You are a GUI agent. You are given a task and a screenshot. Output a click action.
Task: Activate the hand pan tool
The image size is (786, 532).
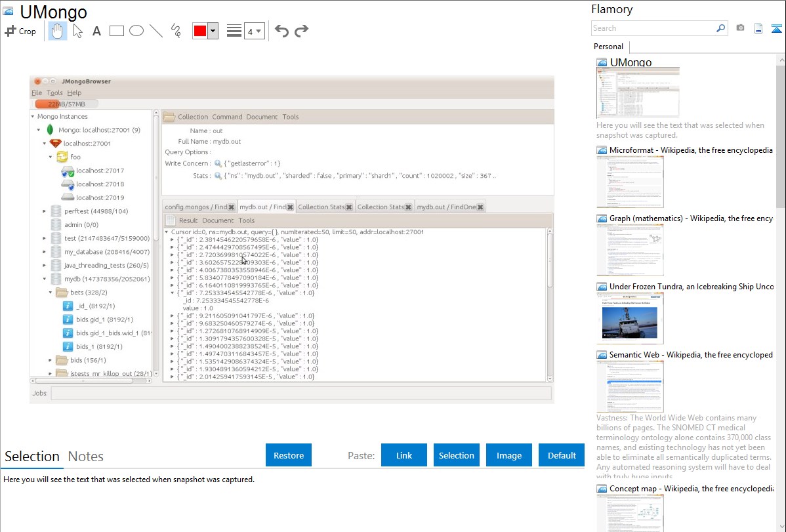[58, 31]
